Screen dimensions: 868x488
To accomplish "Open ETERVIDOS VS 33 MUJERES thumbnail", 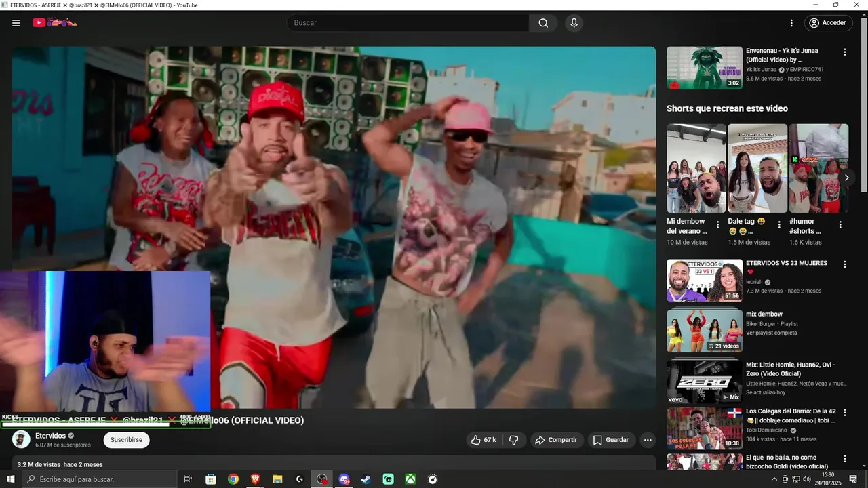I will click(x=705, y=281).
